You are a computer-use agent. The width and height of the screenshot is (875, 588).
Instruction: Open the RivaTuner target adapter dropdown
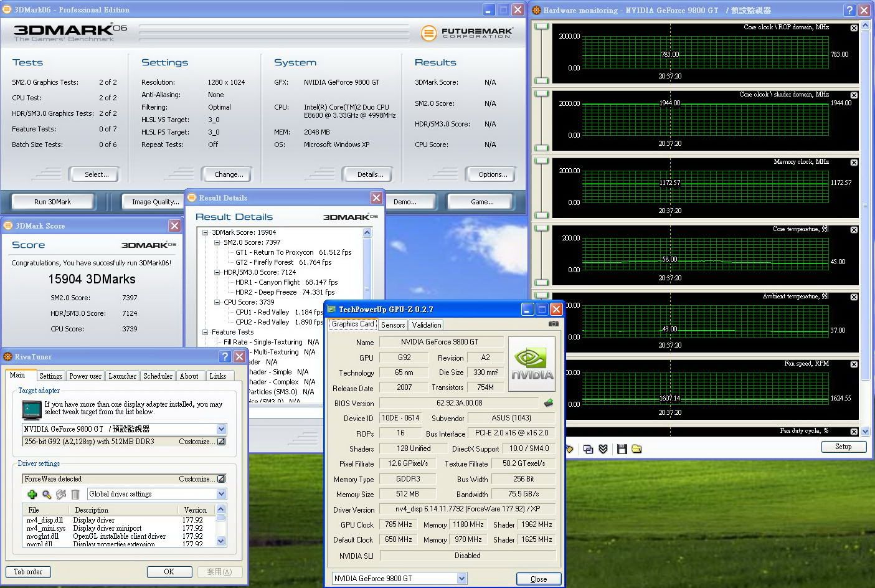click(x=221, y=429)
